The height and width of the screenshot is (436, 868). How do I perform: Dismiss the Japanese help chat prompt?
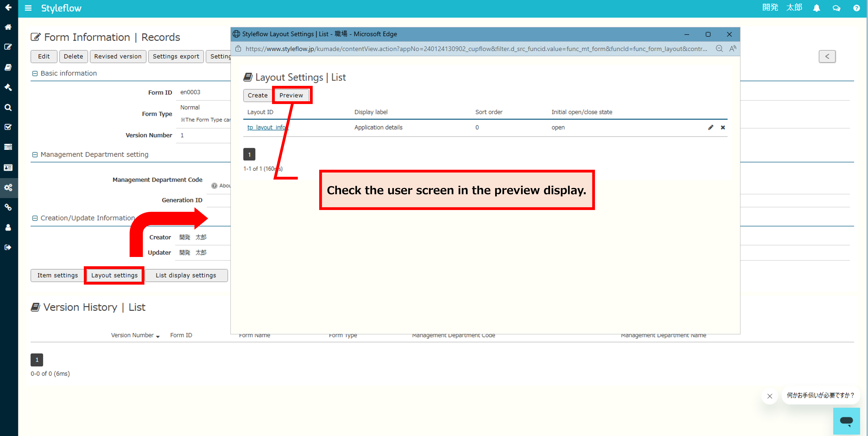click(x=770, y=396)
